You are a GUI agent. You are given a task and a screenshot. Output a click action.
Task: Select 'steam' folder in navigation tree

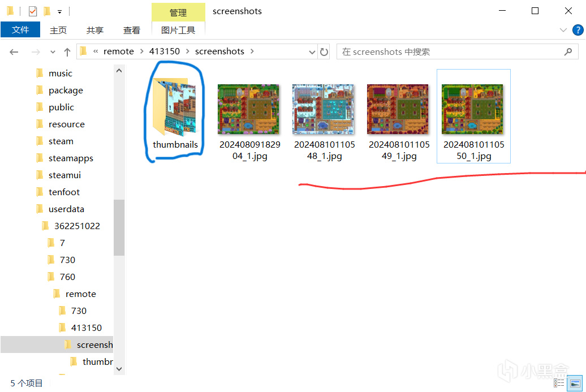click(x=61, y=141)
